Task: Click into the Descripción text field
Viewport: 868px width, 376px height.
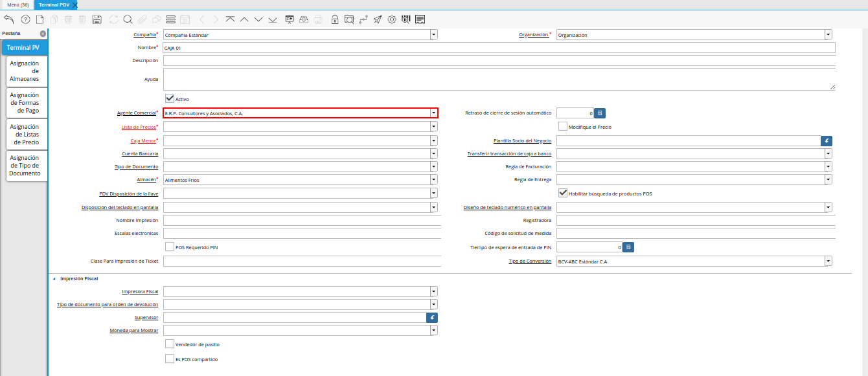Action: (499, 61)
